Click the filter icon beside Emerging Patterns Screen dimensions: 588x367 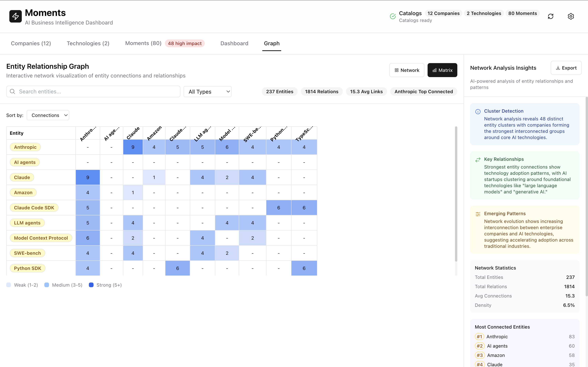[478, 214]
